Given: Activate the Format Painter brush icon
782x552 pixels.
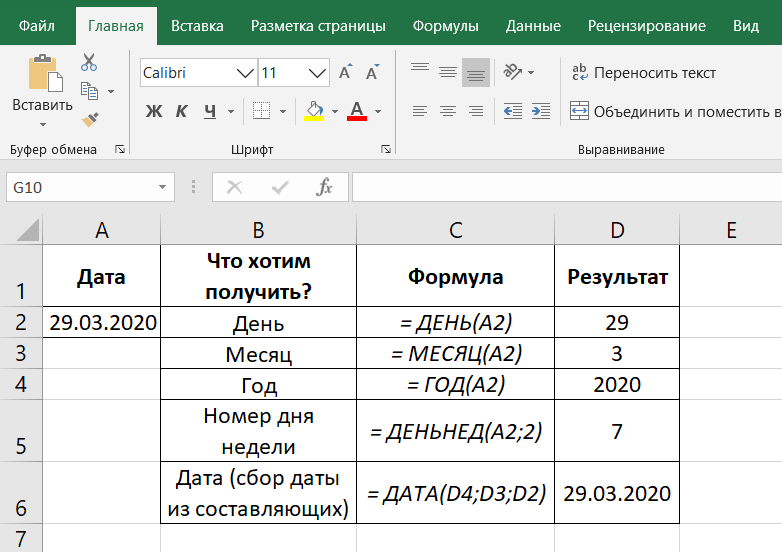Looking at the screenshot, I should point(90,120).
